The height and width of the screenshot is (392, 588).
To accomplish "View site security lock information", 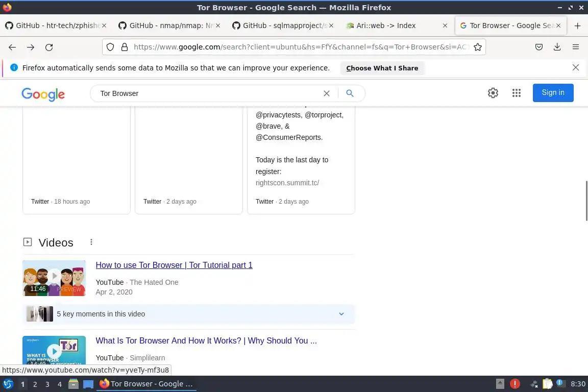I will pyautogui.click(x=125, y=47).
